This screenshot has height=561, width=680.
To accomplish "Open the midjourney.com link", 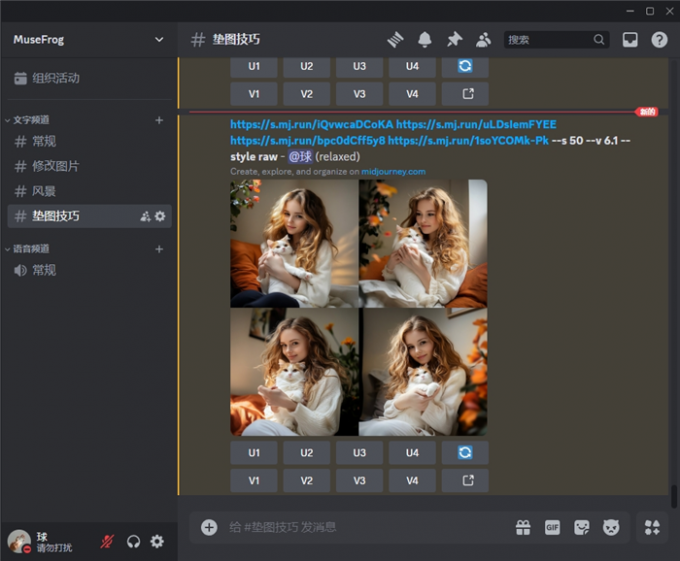I will coord(393,172).
